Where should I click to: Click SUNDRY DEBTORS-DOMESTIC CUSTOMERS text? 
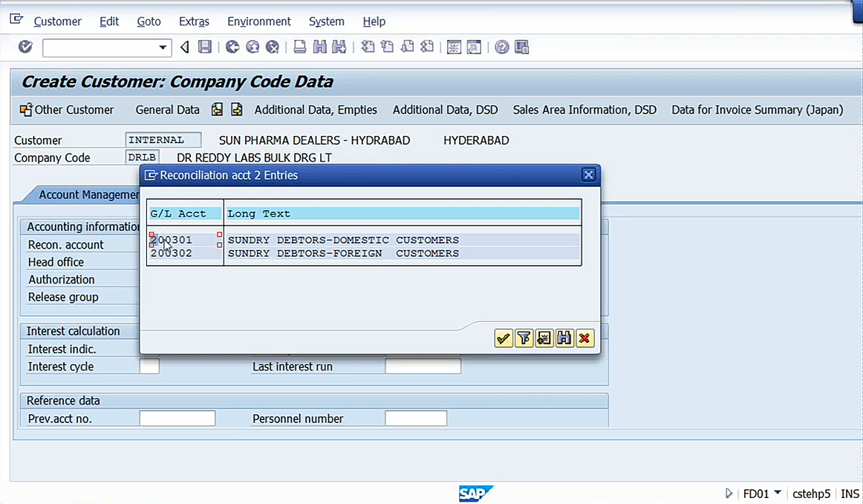click(343, 240)
